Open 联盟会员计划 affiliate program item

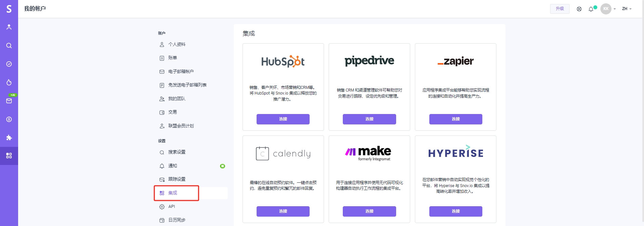click(181, 126)
